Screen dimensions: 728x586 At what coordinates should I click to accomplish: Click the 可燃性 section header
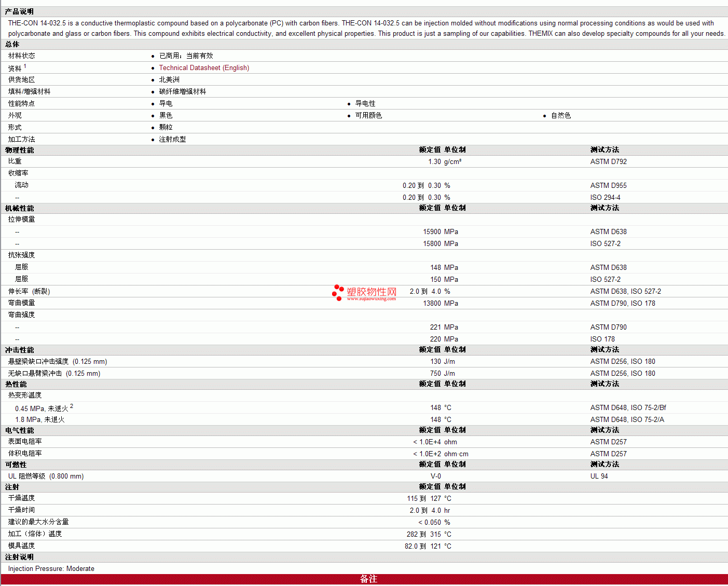pos(16,465)
